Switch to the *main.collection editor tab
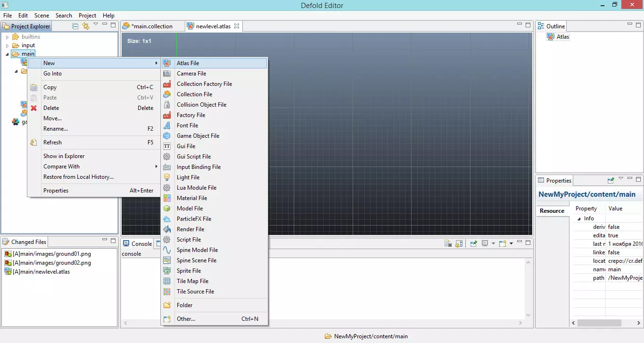The image size is (644, 343). pyautogui.click(x=151, y=26)
